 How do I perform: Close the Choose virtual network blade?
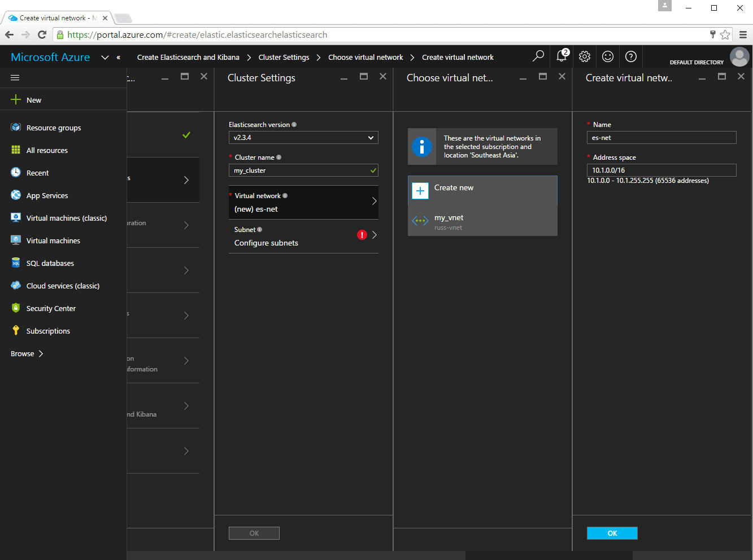coord(562,76)
